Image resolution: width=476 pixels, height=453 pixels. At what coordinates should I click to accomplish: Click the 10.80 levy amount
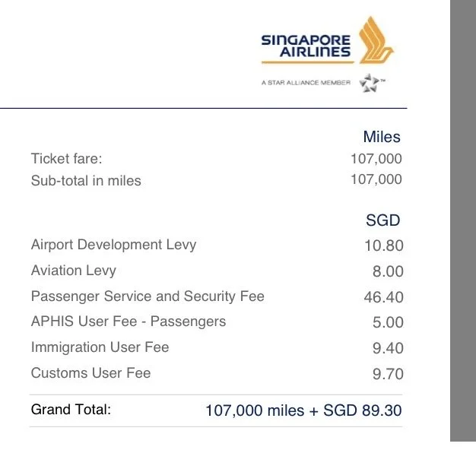pyautogui.click(x=384, y=246)
